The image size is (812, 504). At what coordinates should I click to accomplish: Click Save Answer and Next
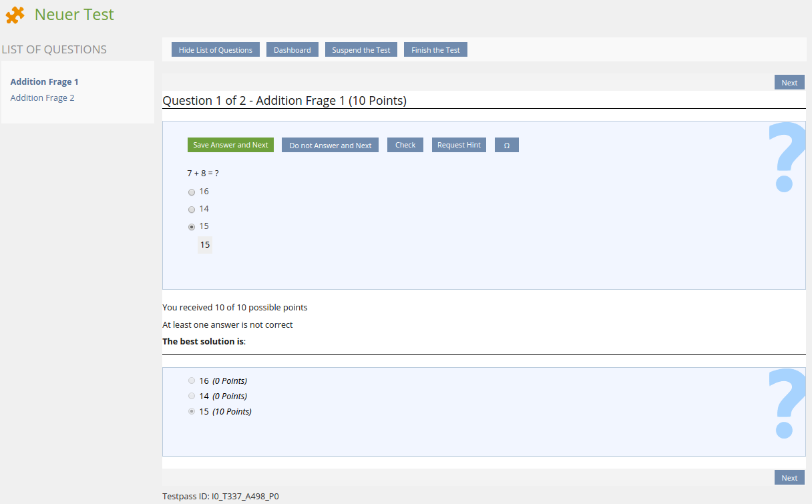point(230,145)
